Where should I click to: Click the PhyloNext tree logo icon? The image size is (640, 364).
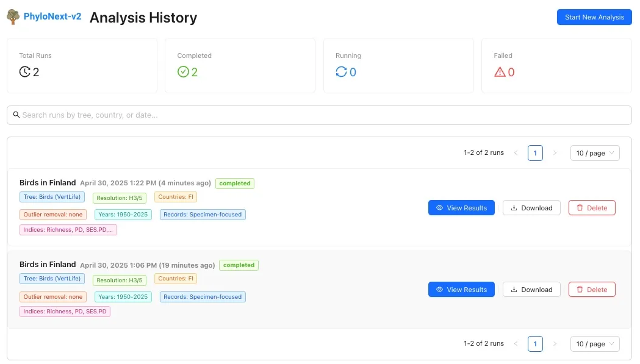(12, 16)
